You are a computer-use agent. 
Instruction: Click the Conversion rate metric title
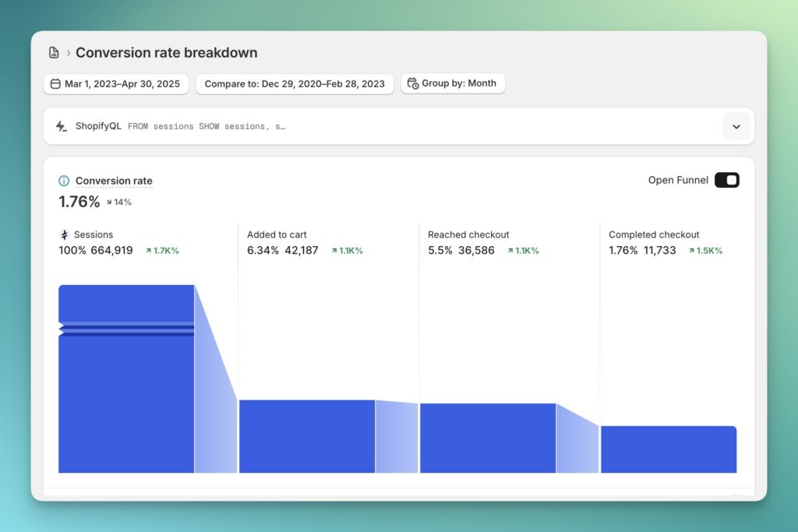coord(114,181)
